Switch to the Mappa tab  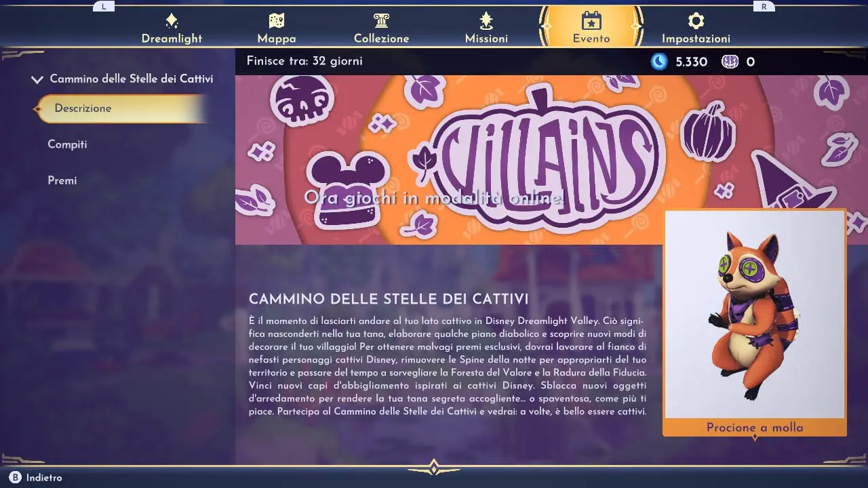tap(276, 28)
